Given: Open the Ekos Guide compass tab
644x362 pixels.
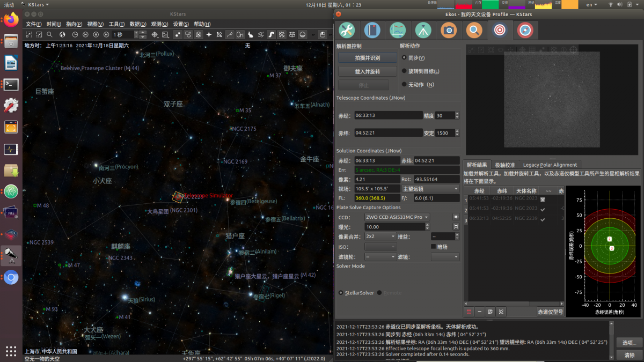Looking at the screenshot, I should pyautogui.click(x=525, y=30).
